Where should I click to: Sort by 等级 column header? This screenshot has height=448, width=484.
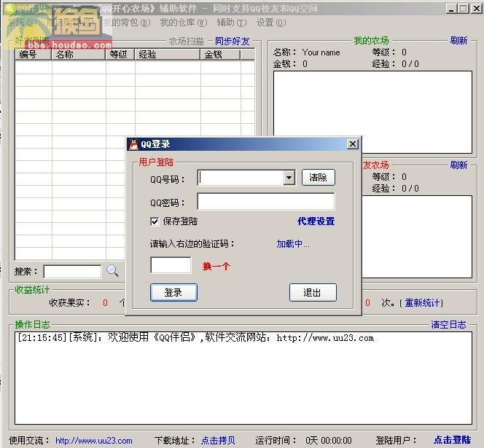point(120,55)
